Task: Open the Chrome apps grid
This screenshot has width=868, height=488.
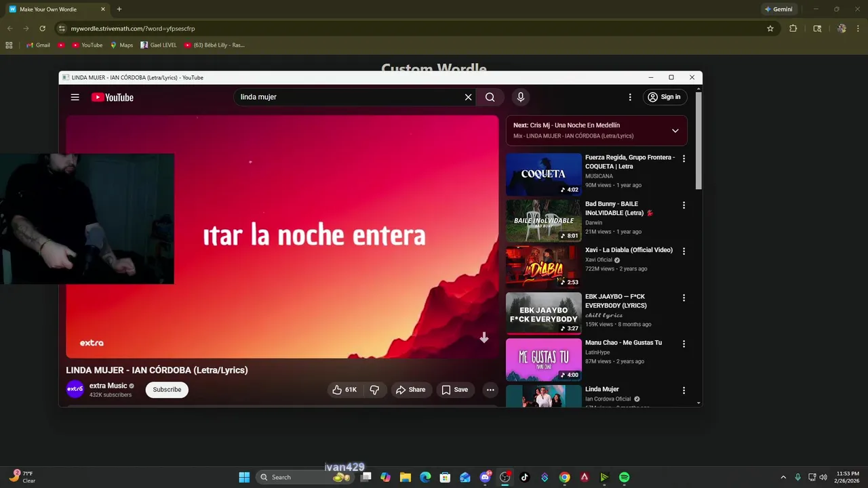Action: [x=9, y=45]
